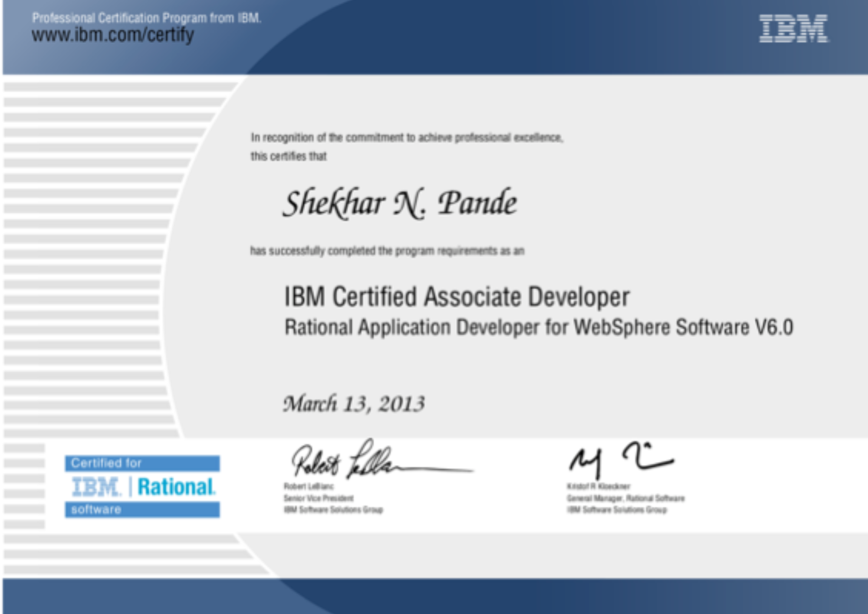Click the line 'In recognition of the commitment to achieve professional excellence,'
868x614 pixels.
coord(407,138)
